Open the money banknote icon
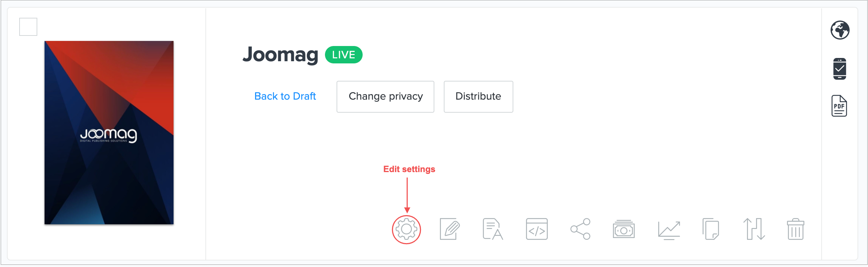 (623, 229)
